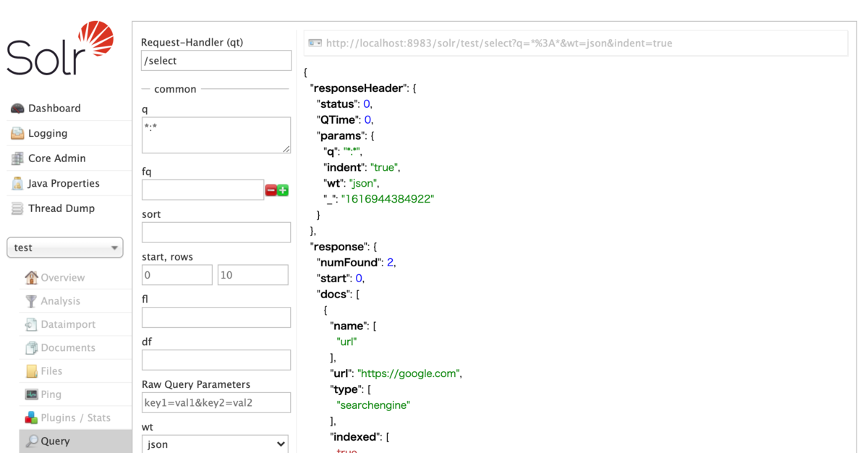Click the "indexed" key in JSON
868x453 pixels.
pyautogui.click(x=354, y=437)
